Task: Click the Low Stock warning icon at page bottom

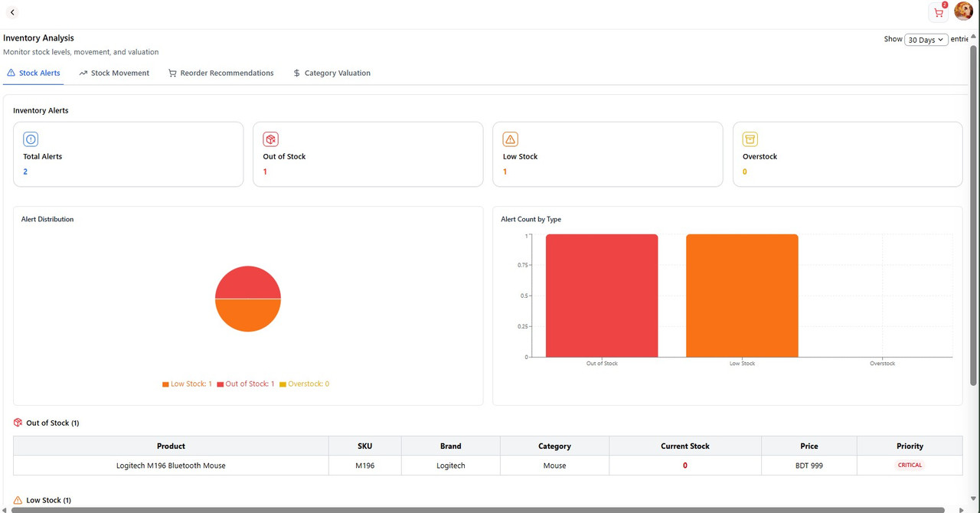Action: 17,499
